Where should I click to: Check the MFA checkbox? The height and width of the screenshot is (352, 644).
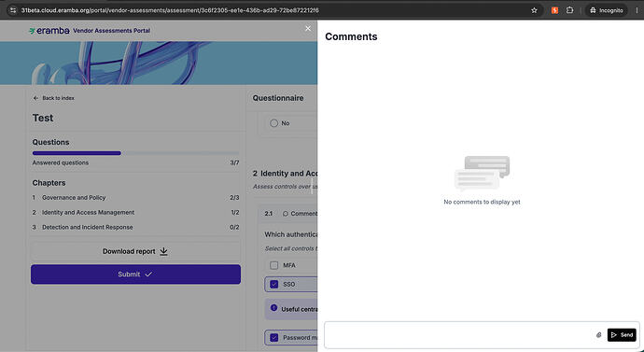[x=274, y=265]
